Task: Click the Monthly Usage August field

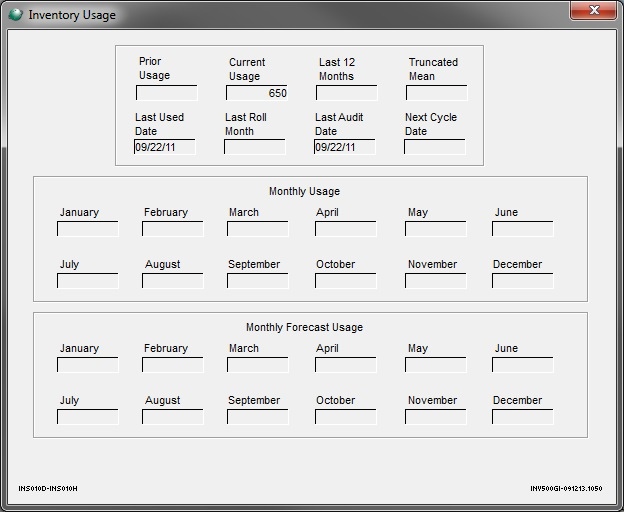Action: [x=173, y=281]
